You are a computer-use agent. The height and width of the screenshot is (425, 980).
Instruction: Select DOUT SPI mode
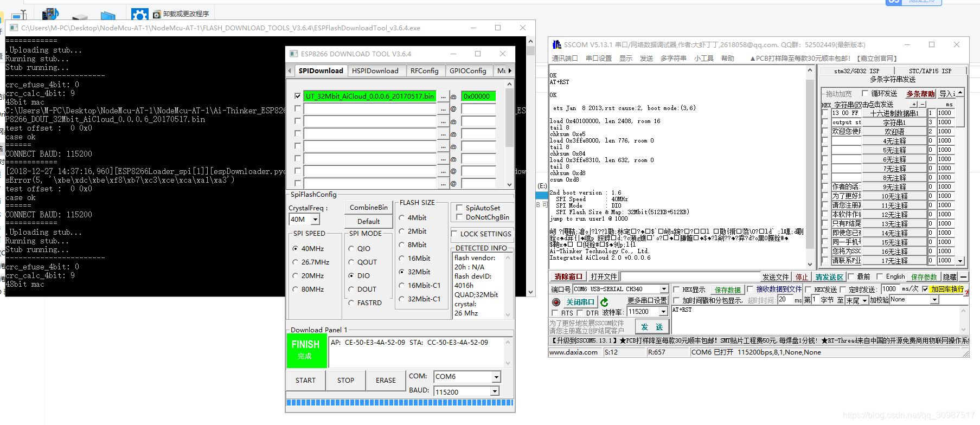(x=351, y=289)
